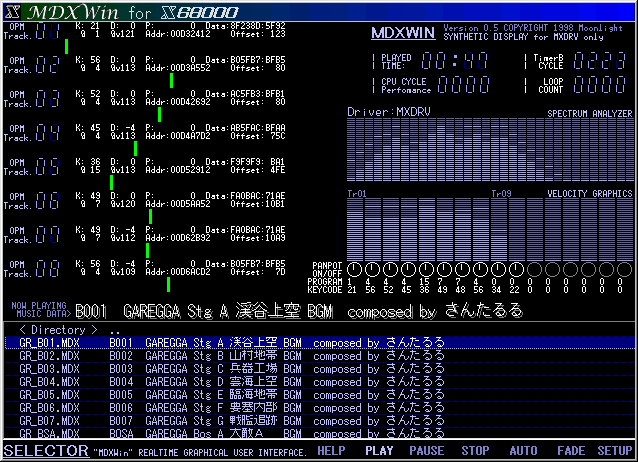Start playback with PLAY

[x=379, y=451]
